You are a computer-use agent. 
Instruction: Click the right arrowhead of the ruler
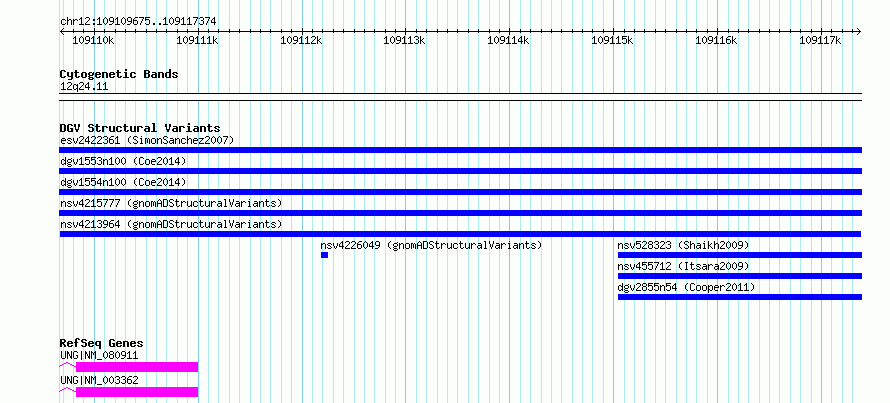pyautogui.click(x=859, y=32)
